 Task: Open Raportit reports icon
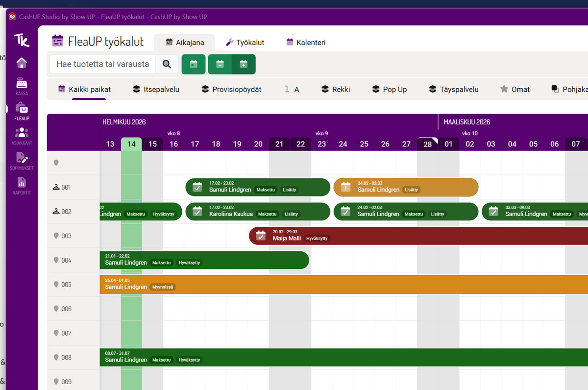pyautogui.click(x=22, y=185)
